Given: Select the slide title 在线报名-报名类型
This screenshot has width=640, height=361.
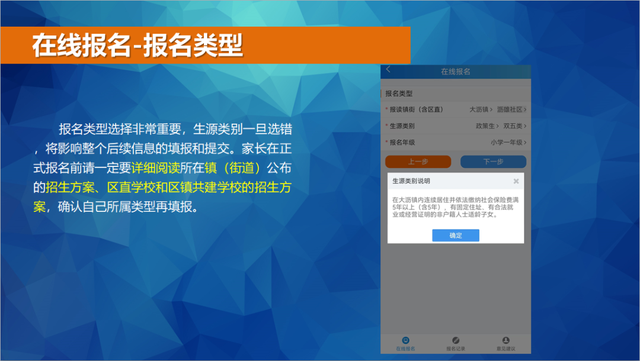Looking at the screenshot, I should (138, 45).
